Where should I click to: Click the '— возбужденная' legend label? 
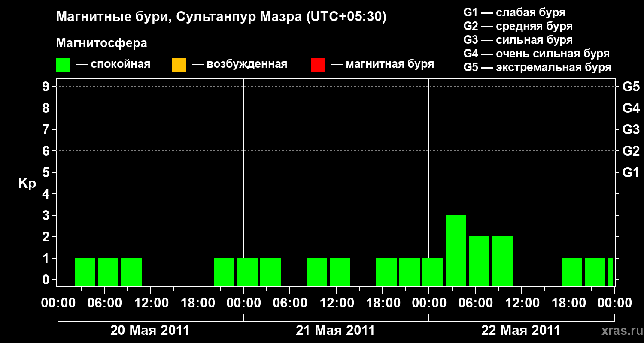click(240, 65)
